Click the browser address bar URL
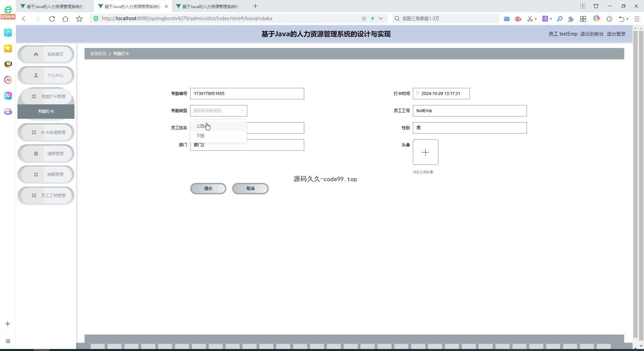Screen dimensions: 644x351 click(187, 18)
